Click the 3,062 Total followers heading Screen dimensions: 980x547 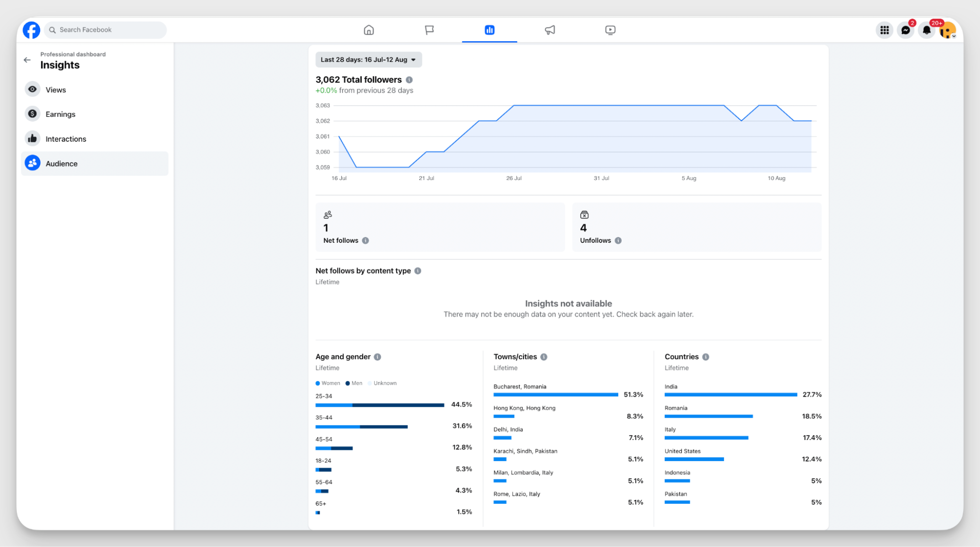[x=358, y=79]
